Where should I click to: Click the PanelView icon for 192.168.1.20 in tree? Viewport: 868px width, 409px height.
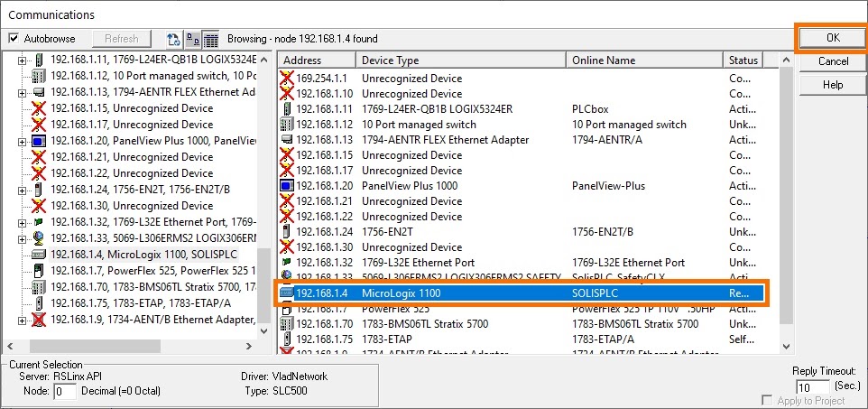click(x=39, y=142)
